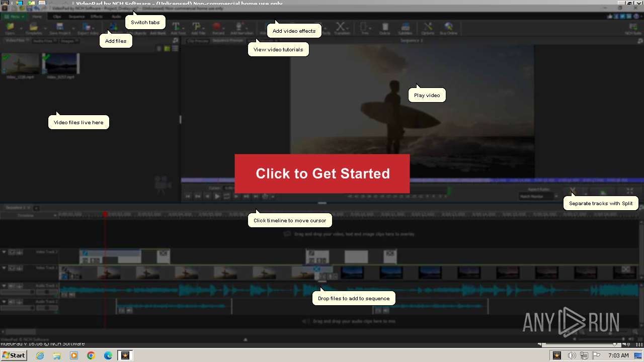Click the Transition toolbar icon
644x362 pixels.
pyautogui.click(x=342, y=29)
